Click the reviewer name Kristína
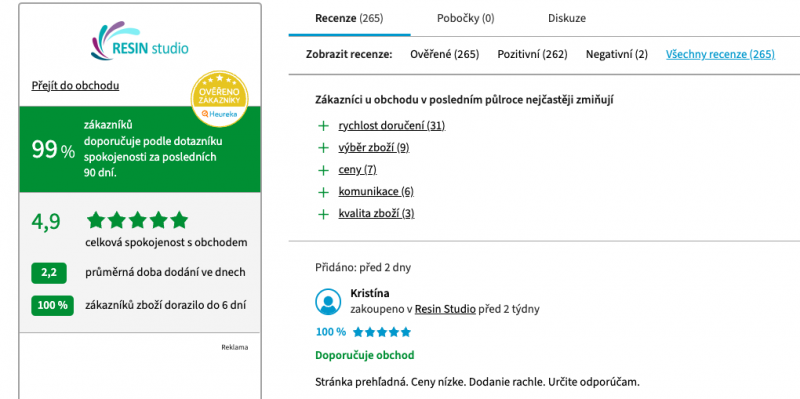Viewport: 800px width, 399px height. (x=370, y=293)
